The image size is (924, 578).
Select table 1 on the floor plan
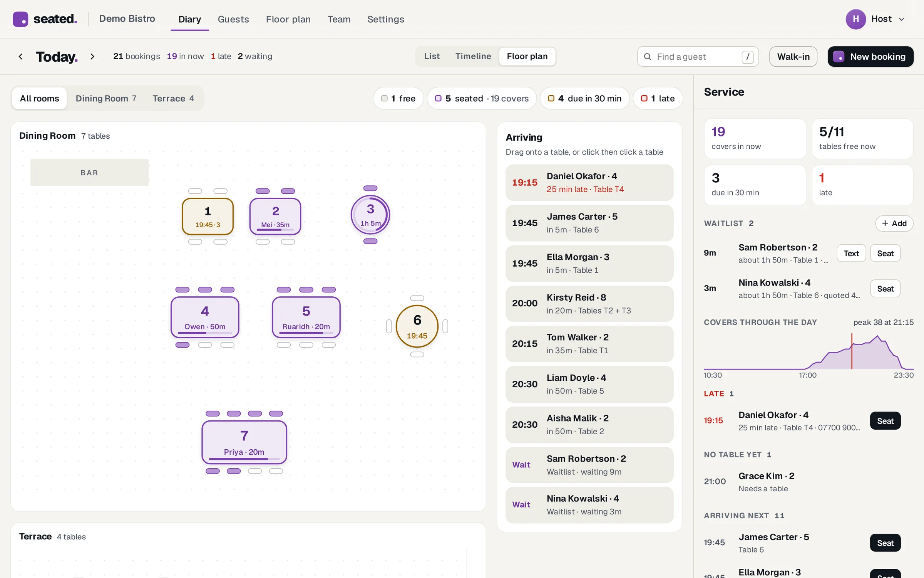click(208, 217)
